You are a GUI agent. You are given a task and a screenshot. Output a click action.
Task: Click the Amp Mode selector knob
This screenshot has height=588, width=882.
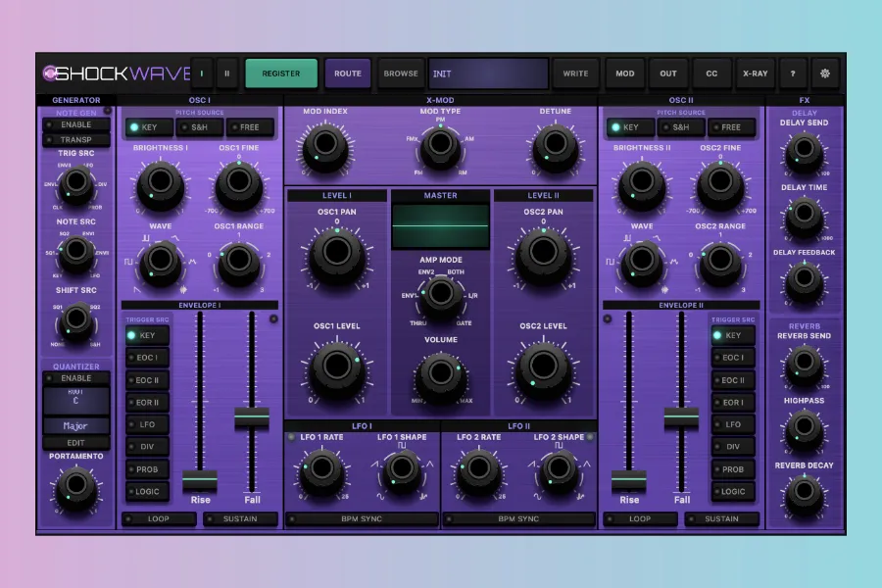(x=440, y=292)
